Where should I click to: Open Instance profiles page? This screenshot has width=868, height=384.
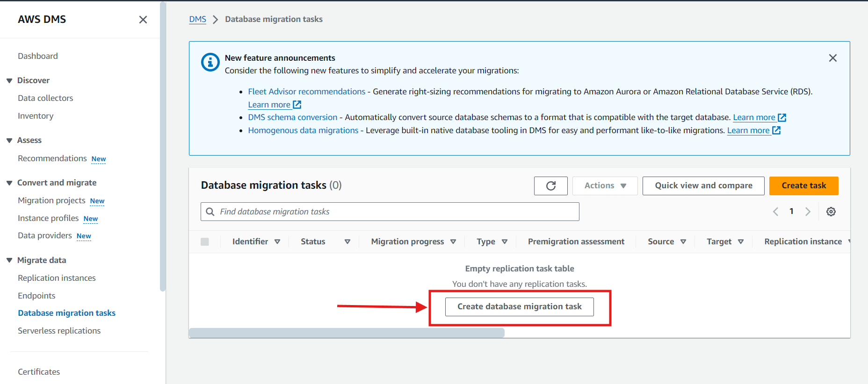click(x=48, y=218)
